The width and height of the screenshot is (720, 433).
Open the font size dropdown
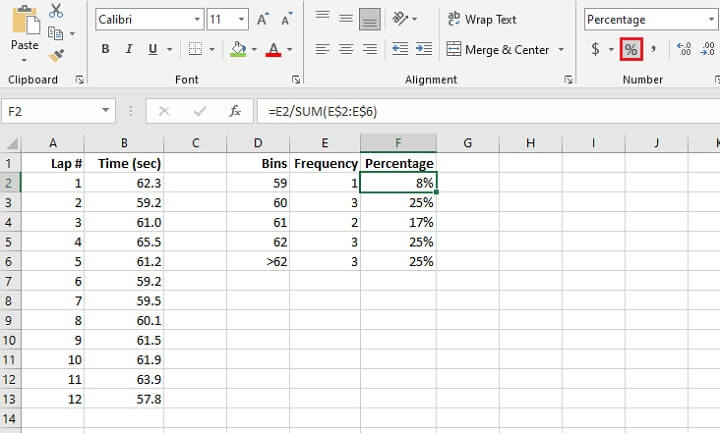click(x=242, y=19)
